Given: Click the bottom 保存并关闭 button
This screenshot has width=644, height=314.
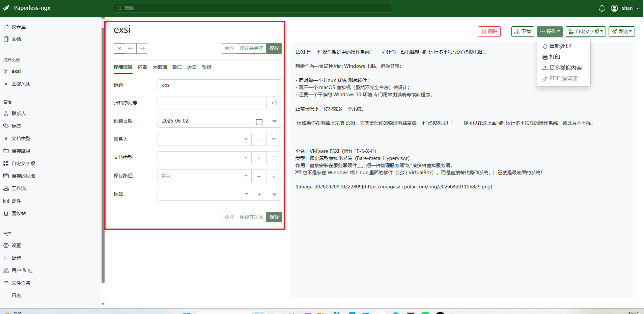Looking at the screenshot, I should tap(252, 217).
